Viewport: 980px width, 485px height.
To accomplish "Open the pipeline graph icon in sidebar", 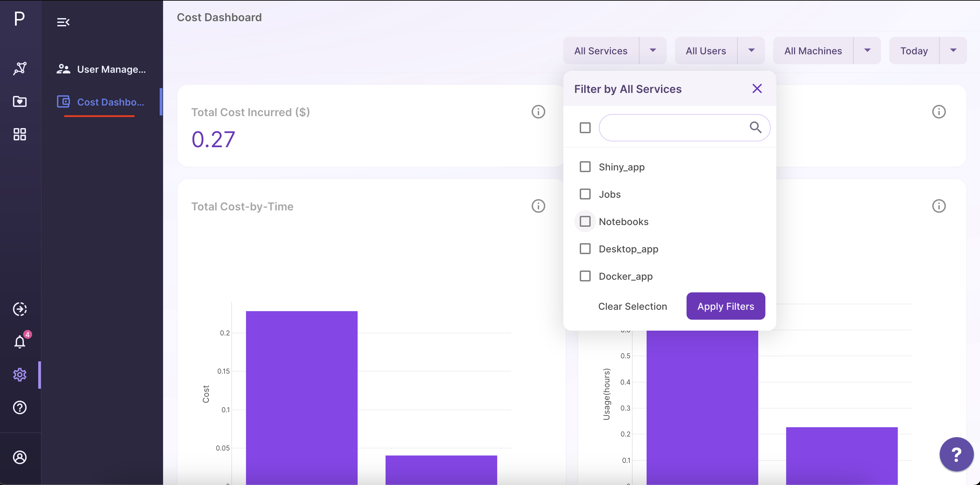I will pyautogui.click(x=20, y=69).
